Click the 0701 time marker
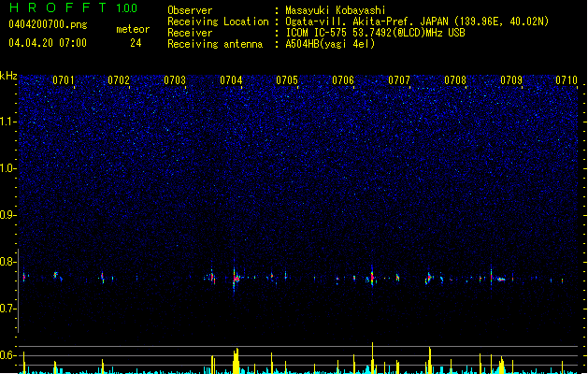This screenshot has height=374, width=588. [63, 80]
